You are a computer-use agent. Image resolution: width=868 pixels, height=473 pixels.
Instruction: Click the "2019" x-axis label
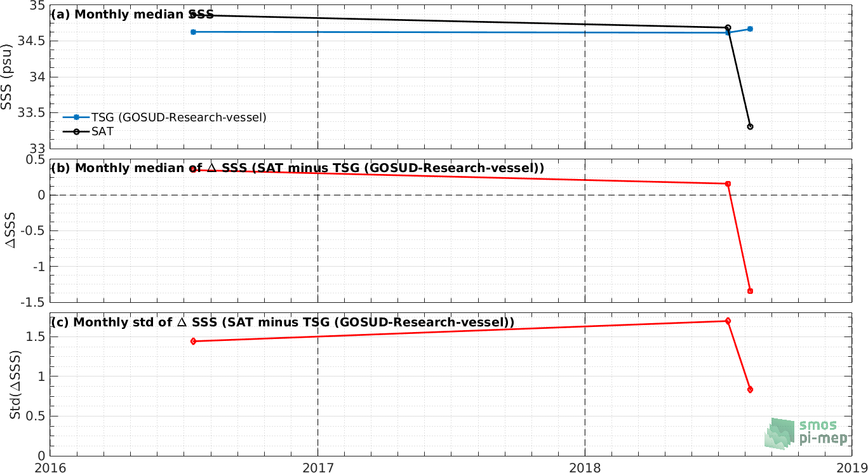853,467
